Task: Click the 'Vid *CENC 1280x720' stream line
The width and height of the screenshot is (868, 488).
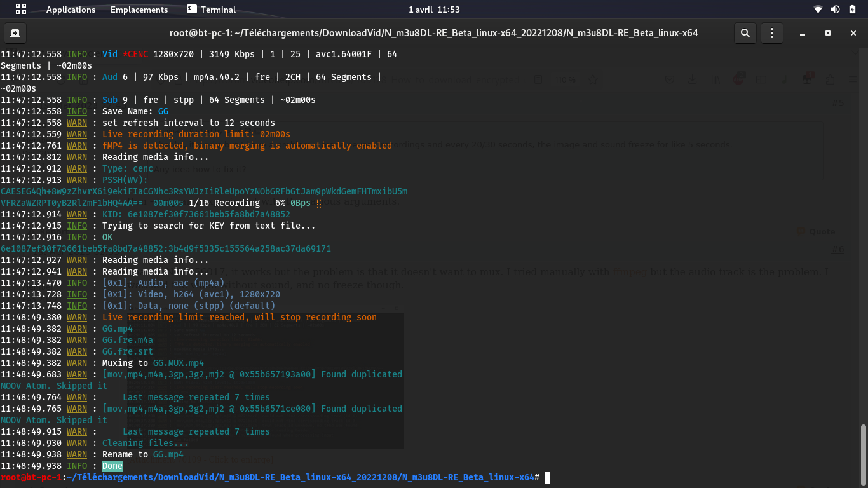Action: (x=250, y=54)
